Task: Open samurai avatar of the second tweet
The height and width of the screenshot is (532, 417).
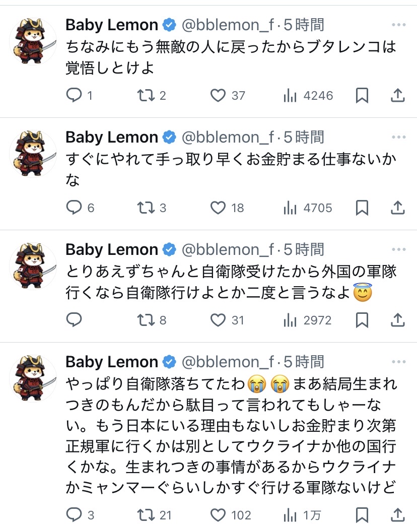Action: click(x=33, y=153)
